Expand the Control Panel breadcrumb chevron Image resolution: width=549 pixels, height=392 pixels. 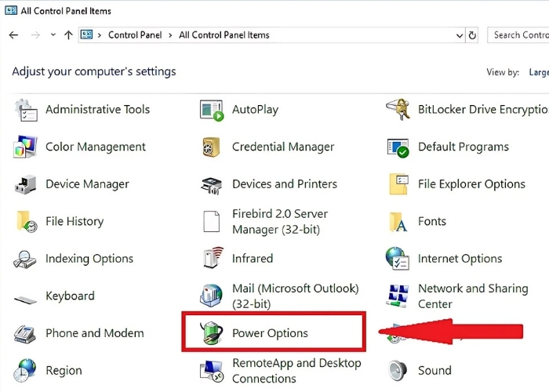tap(171, 35)
